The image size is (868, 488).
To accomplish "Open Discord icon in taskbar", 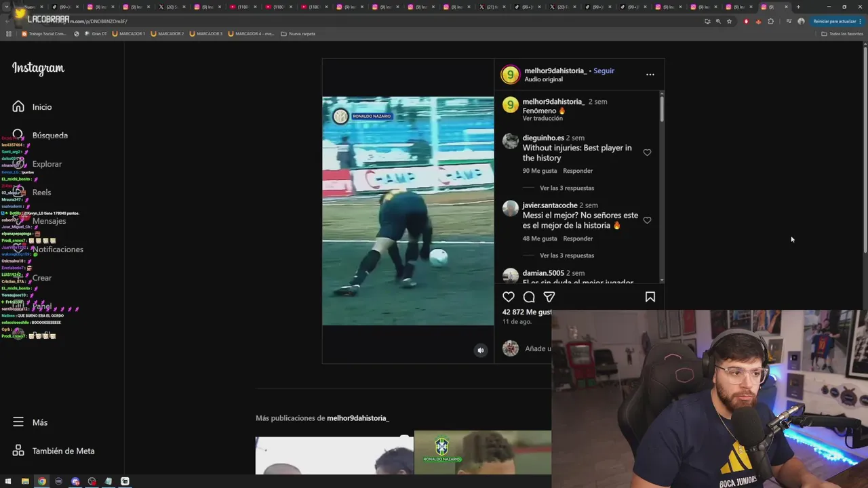I will pos(75,481).
